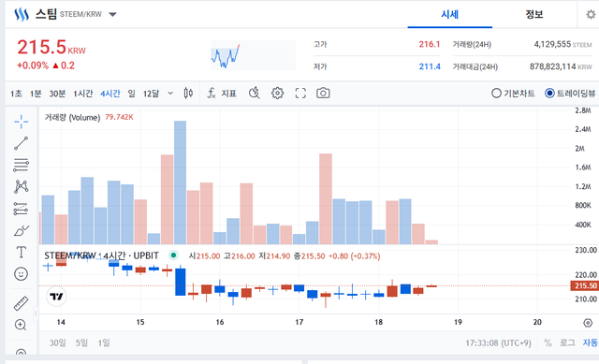Expand more time interval options chevron
Image resolution: width=599 pixels, height=364 pixels.
pyautogui.click(x=170, y=94)
